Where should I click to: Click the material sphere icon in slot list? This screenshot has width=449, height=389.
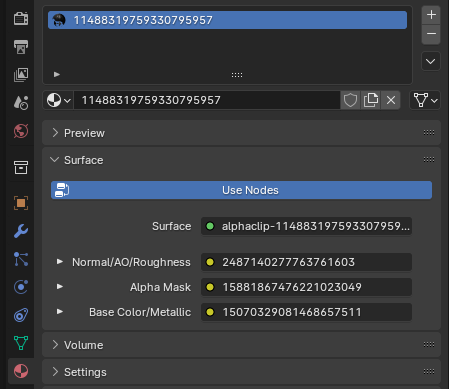coord(59,20)
